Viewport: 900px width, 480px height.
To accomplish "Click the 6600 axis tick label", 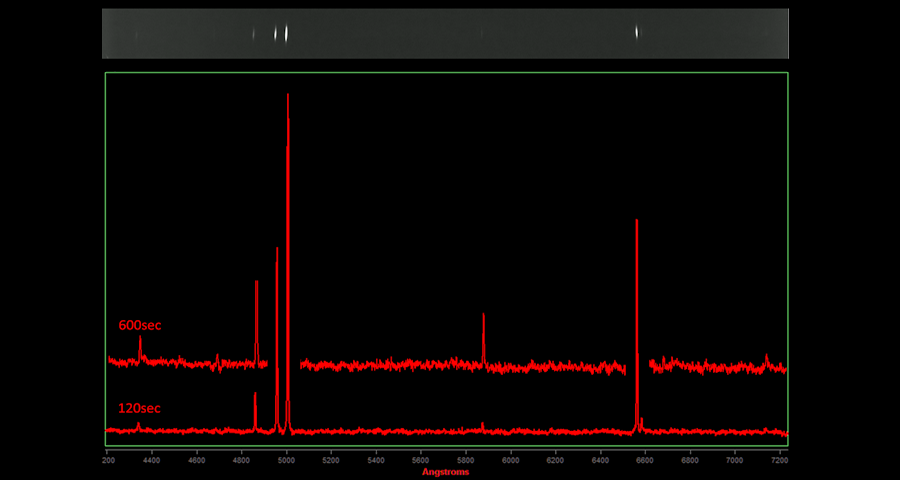I will [x=645, y=461].
